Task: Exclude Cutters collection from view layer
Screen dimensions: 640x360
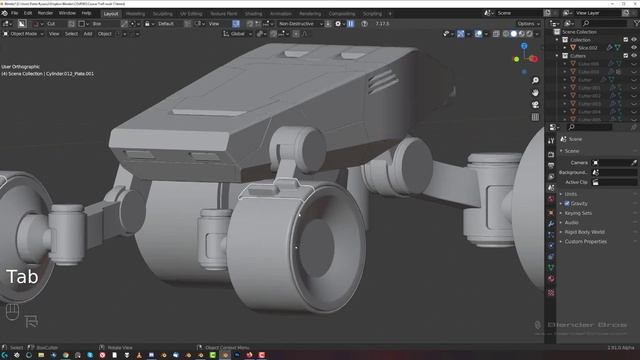Action: click(x=626, y=56)
